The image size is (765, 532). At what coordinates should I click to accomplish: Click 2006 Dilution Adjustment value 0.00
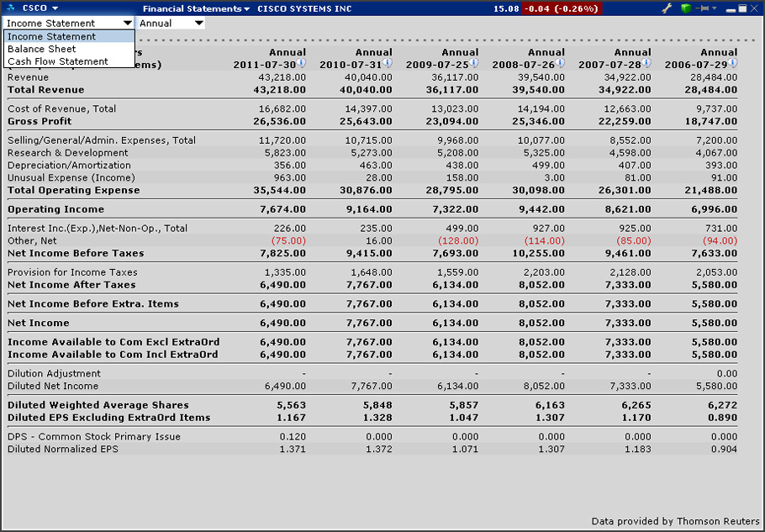tap(727, 373)
